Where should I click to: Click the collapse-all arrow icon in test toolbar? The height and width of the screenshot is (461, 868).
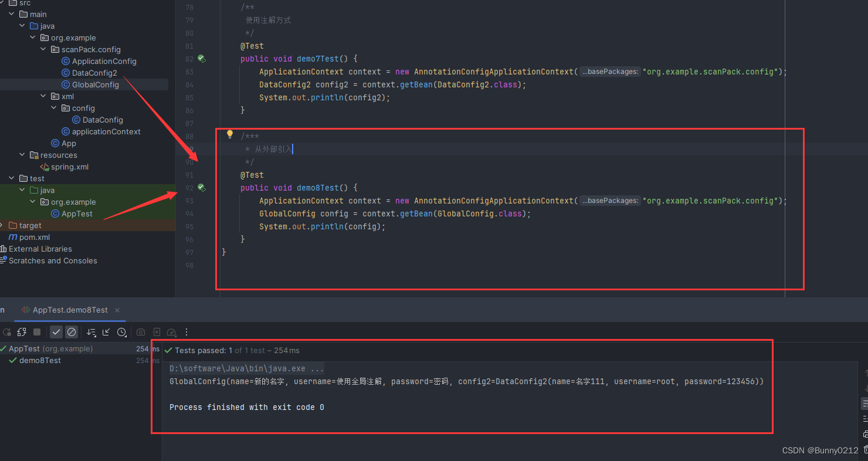(x=106, y=332)
